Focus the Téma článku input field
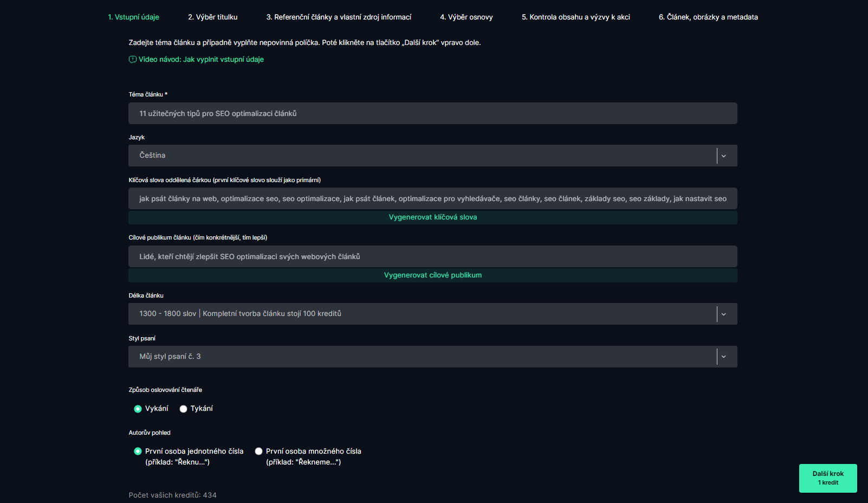The height and width of the screenshot is (503, 868). pos(433,113)
